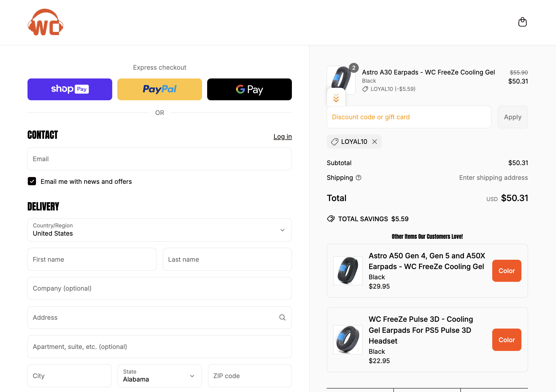This screenshot has width=556, height=392.
Task: Open the State dropdown showing Alabama
Action: click(x=160, y=376)
